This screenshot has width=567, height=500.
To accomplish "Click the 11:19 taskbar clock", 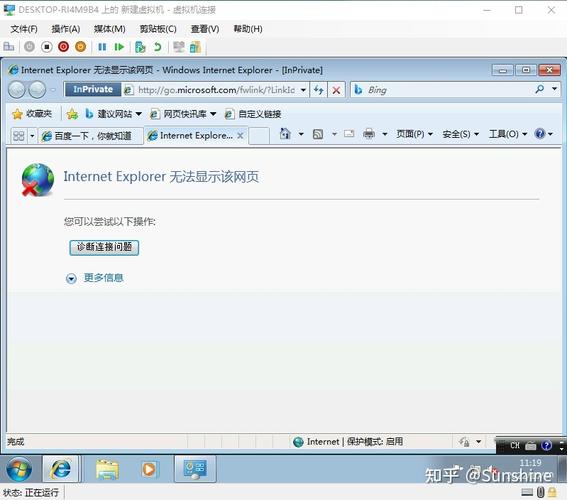I will [x=530, y=463].
